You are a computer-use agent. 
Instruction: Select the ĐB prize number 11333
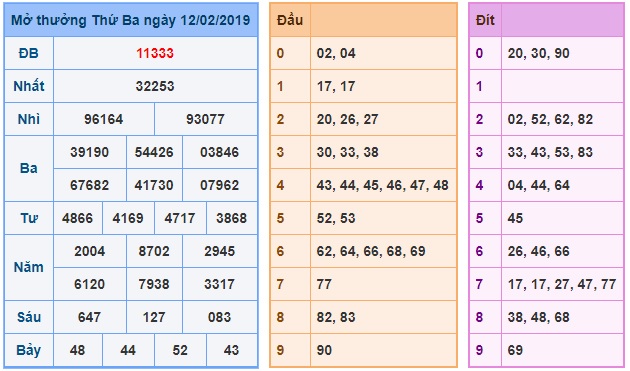pos(155,53)
